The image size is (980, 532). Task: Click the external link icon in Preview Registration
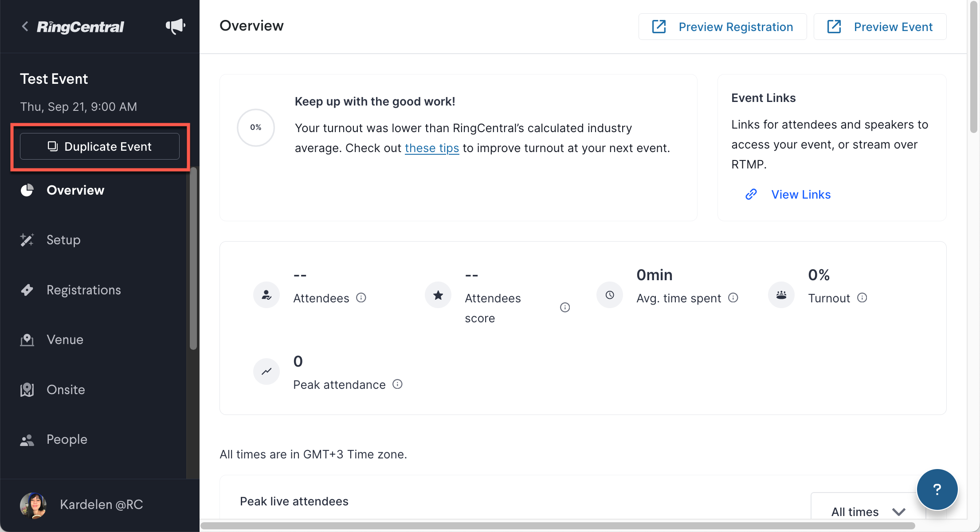[x=659, y=27]
